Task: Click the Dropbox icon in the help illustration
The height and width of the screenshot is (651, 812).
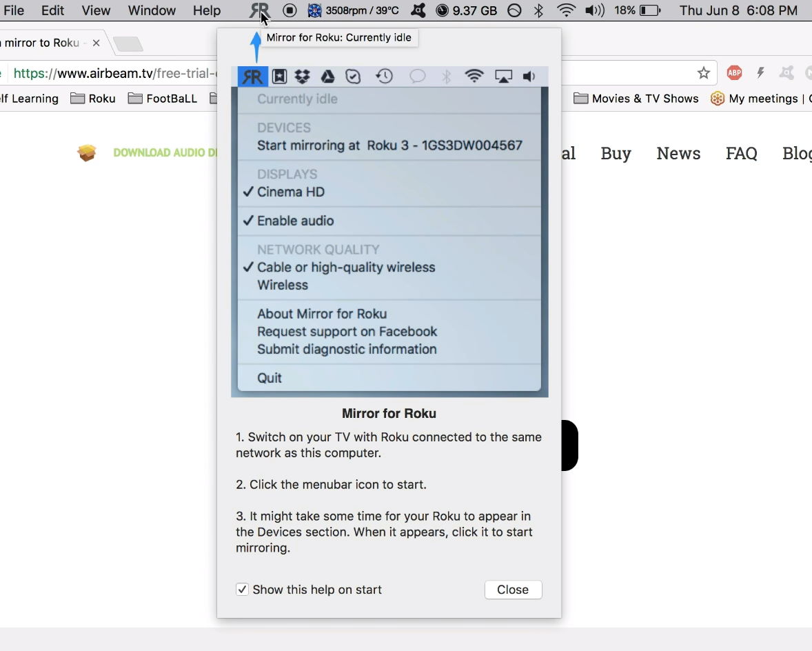Action: [303, 77]
